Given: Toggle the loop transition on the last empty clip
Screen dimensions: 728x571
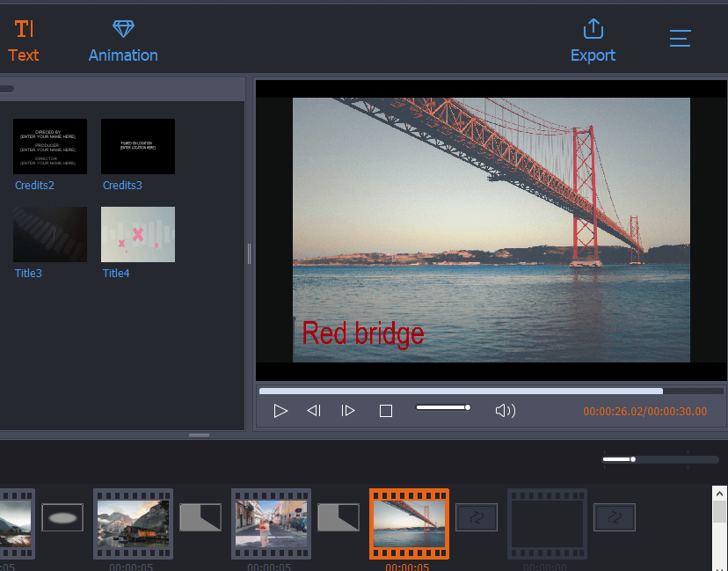Looking at the screenshot, I should pos(614,517).
